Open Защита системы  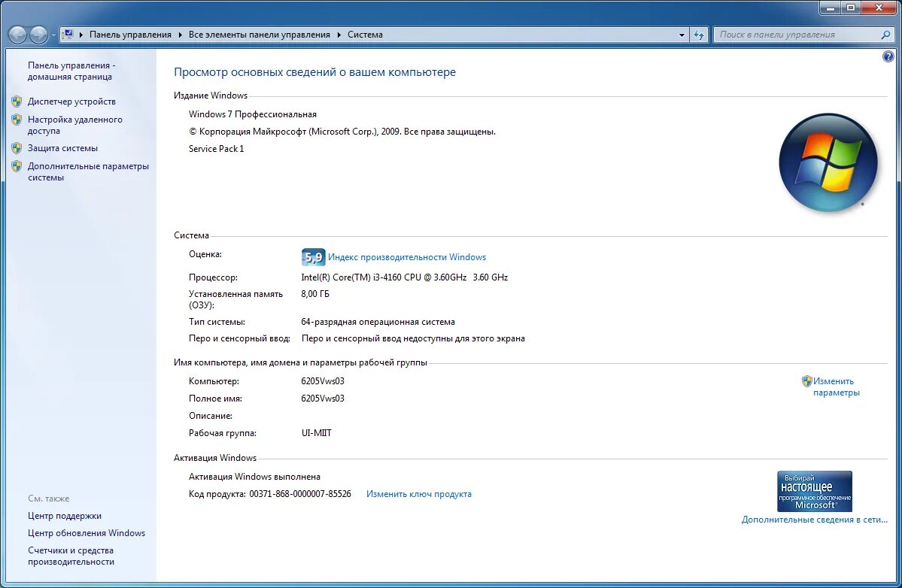click(x=62, y=147)
